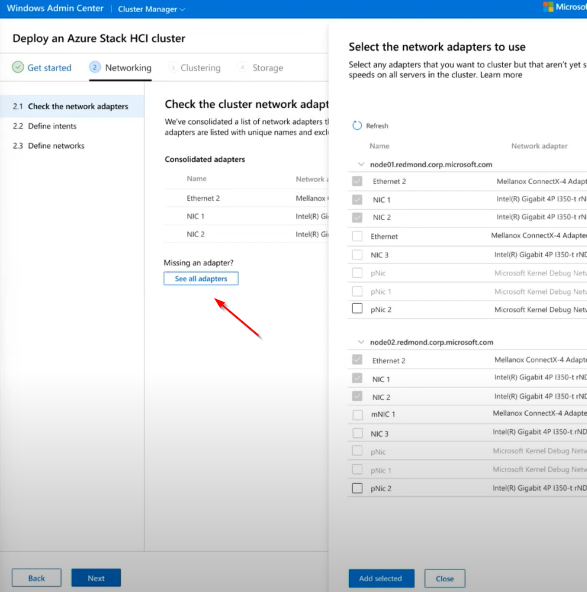Image resolution: width=587 pixels, height=592 pixels.
Task: Open the Cluster Manager dropdown
Action: click(151, 9)
